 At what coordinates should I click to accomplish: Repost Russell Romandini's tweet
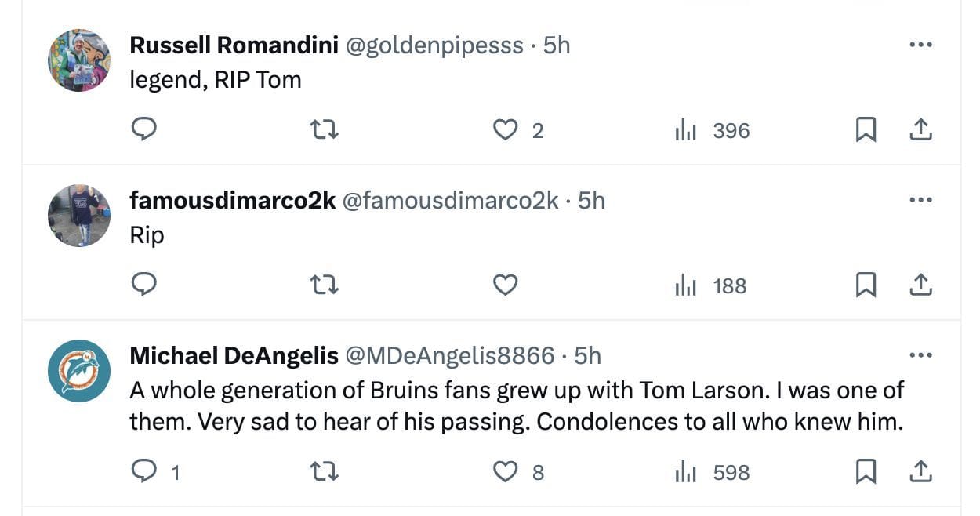tap(325, 129)
